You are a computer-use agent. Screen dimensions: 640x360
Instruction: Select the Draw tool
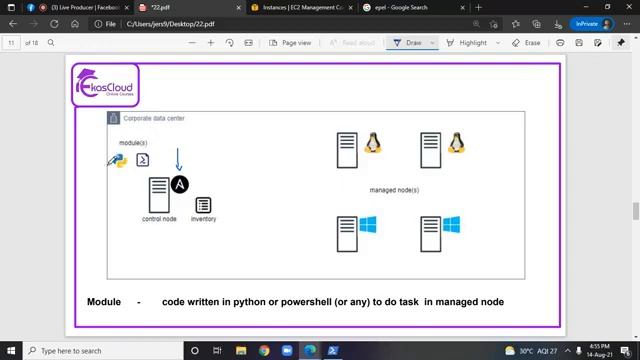tap(407, 42)
